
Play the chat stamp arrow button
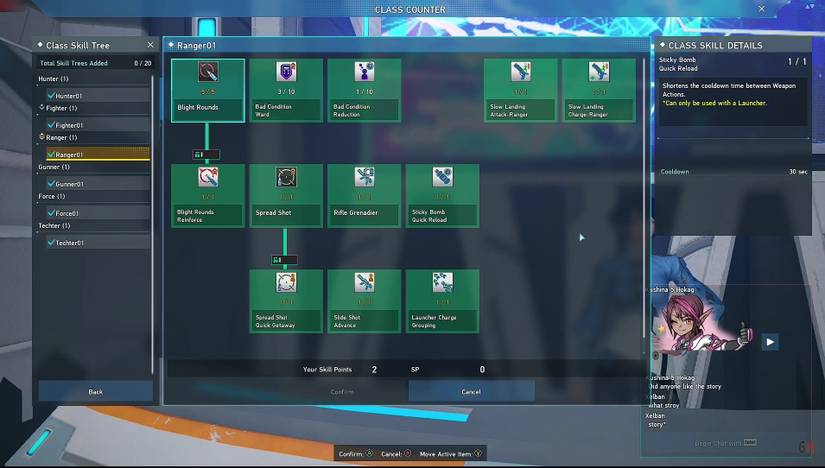coord(770,342)
